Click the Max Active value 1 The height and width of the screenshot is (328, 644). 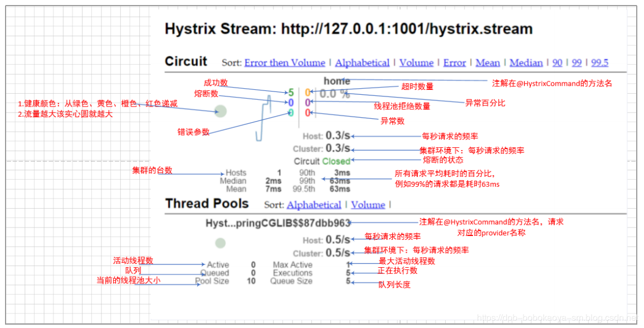(x=348, y=265)
